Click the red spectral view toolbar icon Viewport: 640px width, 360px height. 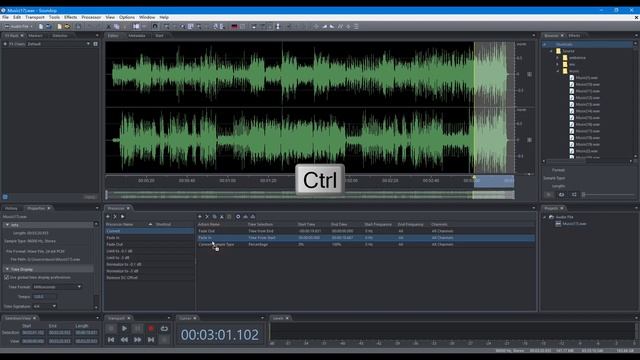(x=234, y=27)
